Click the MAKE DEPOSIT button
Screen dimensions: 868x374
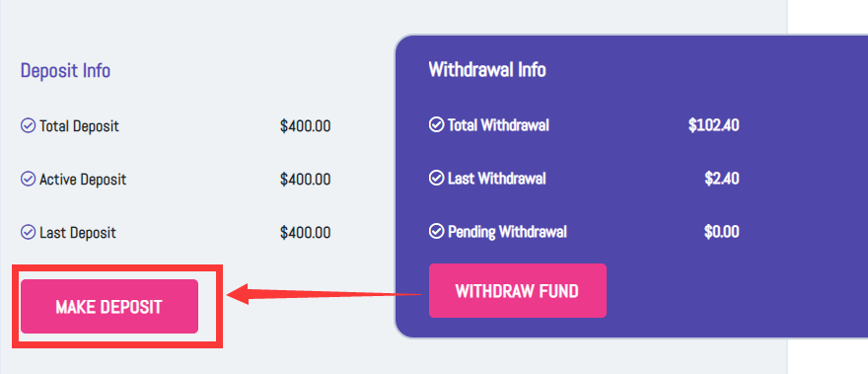tap(109, 306)
